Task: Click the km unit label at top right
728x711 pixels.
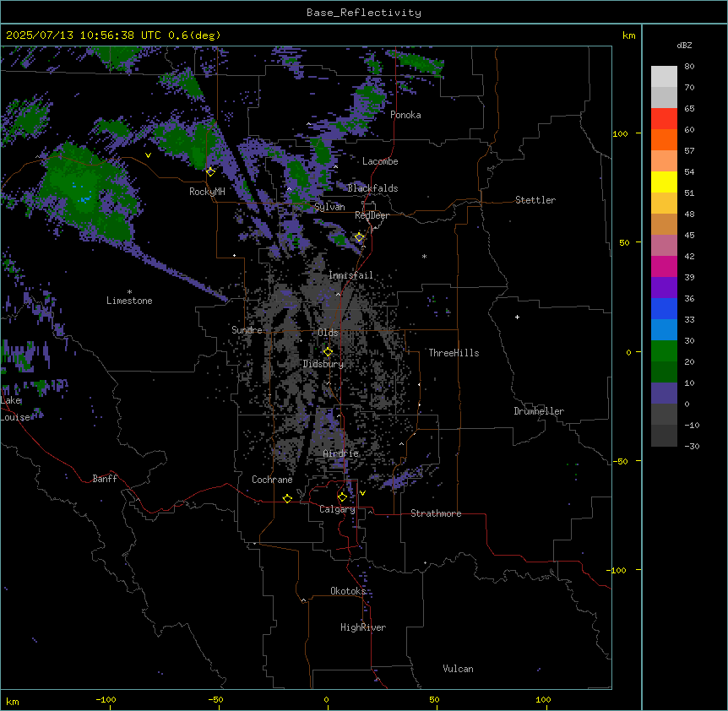Action: 628,35
